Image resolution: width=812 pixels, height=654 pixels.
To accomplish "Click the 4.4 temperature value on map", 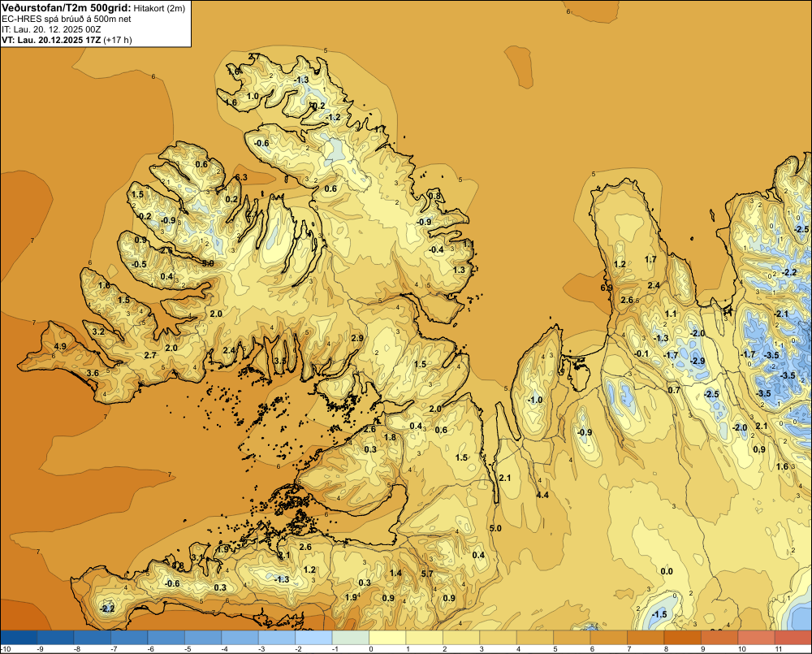I will click(542, 495).
